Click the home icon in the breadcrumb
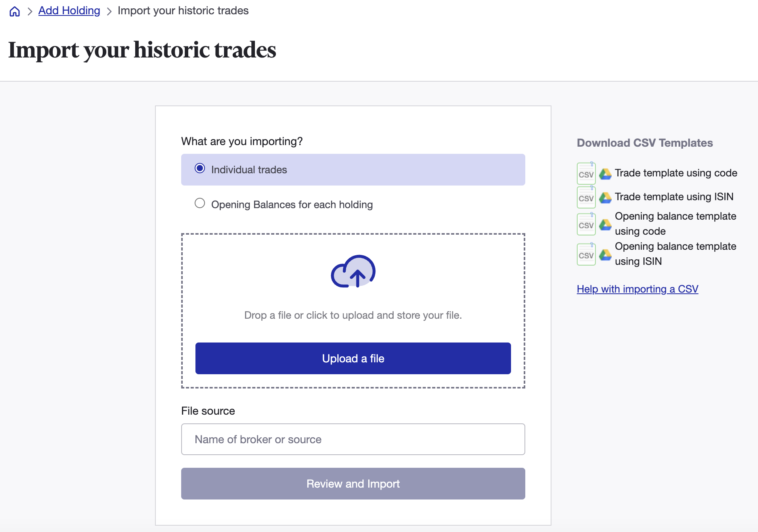The image size is (758, 532). click(15, 11)
